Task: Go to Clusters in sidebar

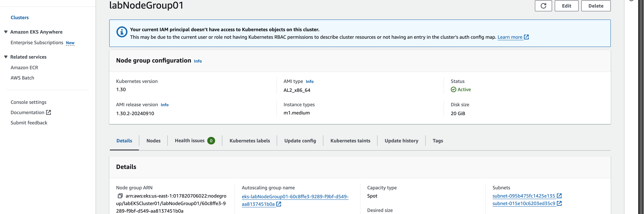Action: [20, 17]
